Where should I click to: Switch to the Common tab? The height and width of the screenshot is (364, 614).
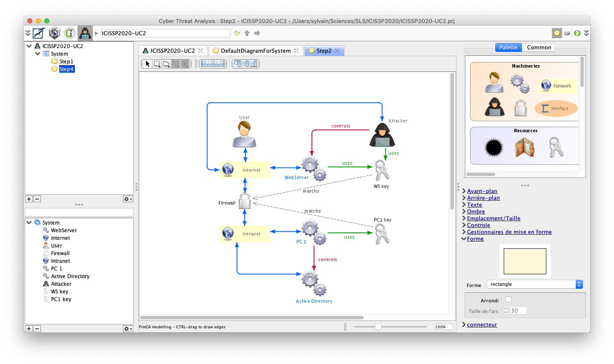(539, 47)
